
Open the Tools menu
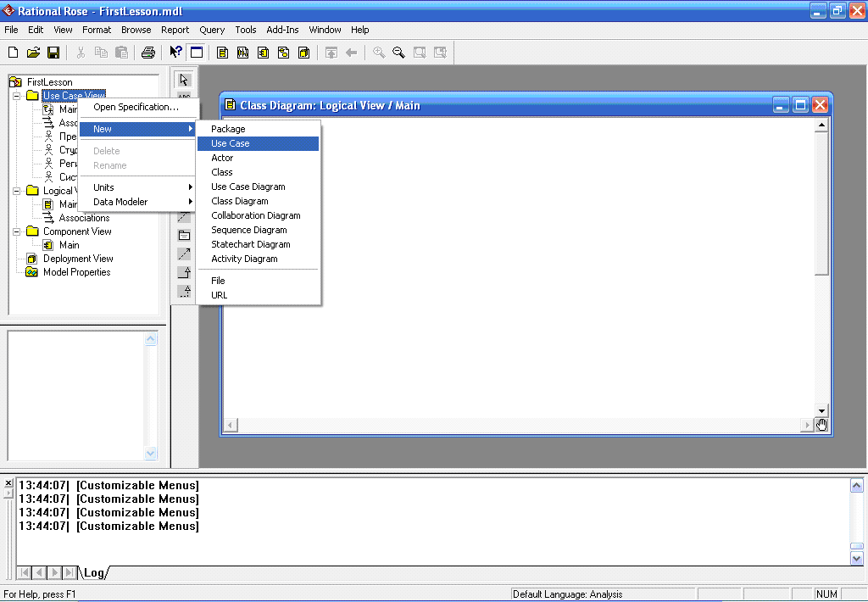tap(246, 30)
